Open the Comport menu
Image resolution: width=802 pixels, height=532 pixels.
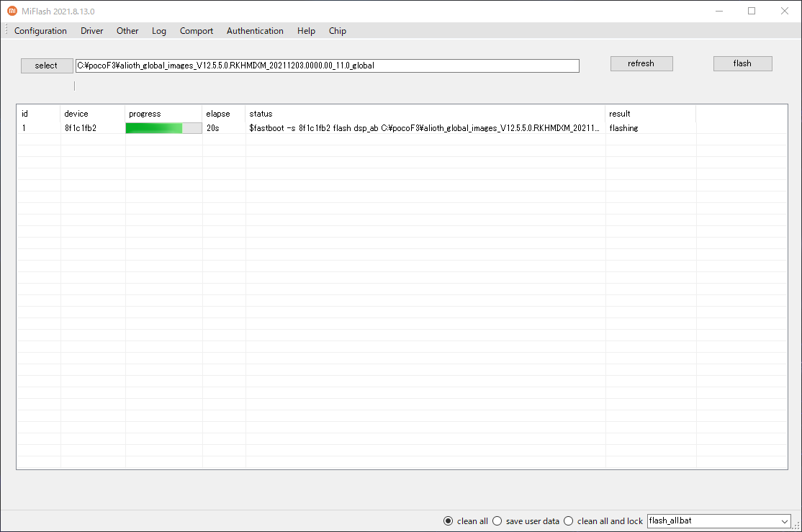tap(197, 31)
